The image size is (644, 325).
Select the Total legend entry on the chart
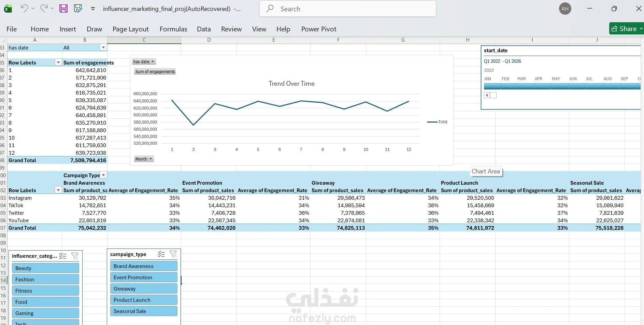point(437,122)
